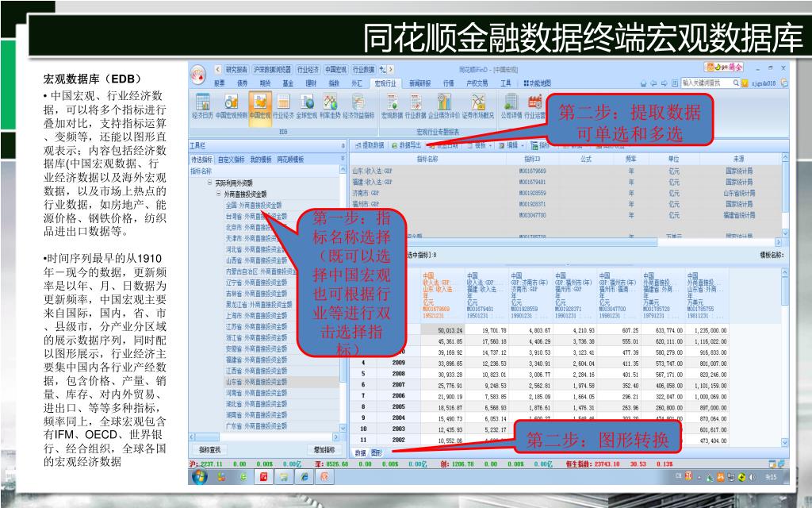The image size is (812, 508).
Task: Open the 经济日历 economic calendar icon
Action: (202, 106)
